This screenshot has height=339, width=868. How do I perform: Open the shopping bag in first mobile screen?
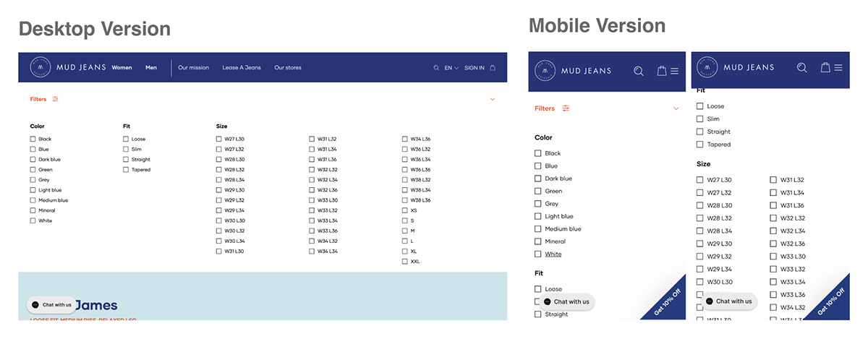661,71
